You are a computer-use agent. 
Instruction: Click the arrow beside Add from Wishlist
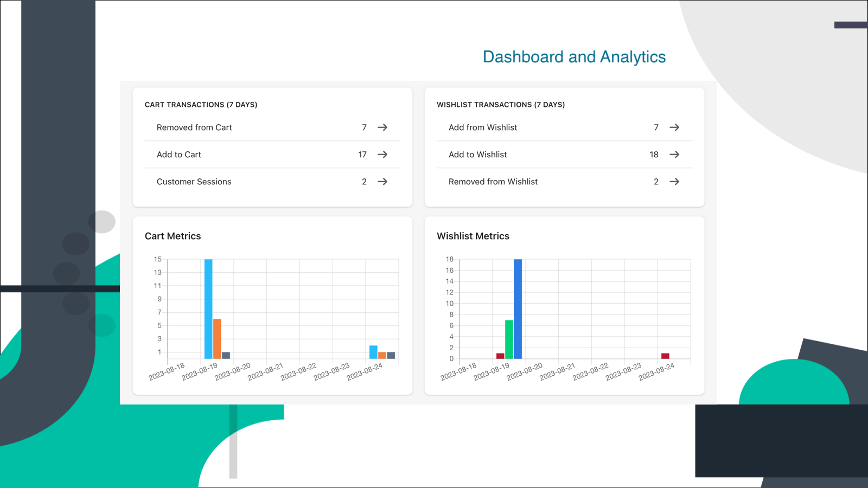coord(674,127)
